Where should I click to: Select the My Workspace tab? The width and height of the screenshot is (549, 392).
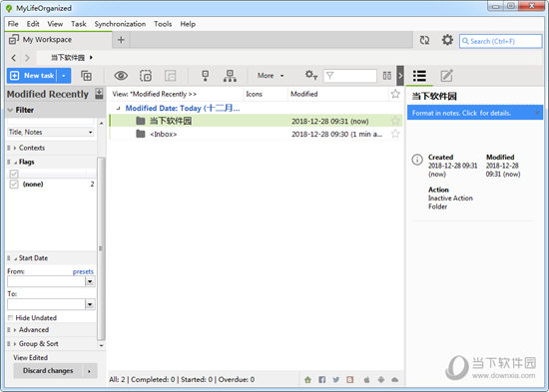(58, 40)
